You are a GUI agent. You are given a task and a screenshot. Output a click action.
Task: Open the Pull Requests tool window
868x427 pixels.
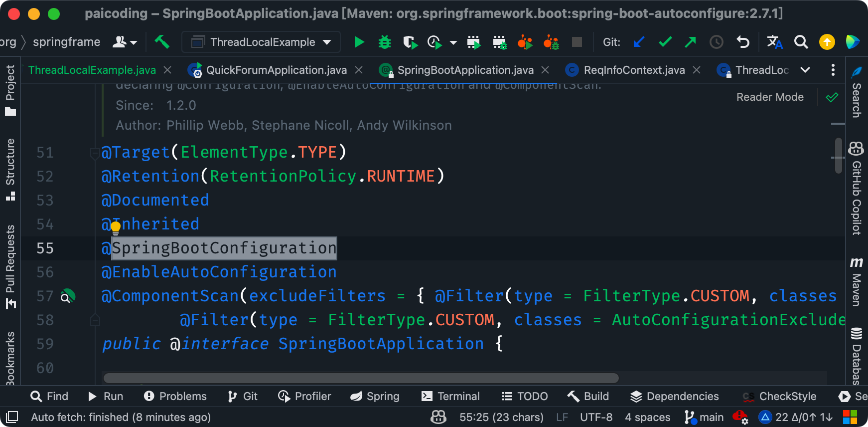click(10, 266)
